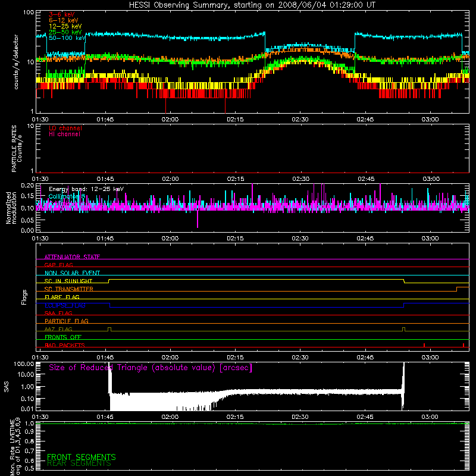Select the 12-25 keV legend label

[x=65, y=26]
